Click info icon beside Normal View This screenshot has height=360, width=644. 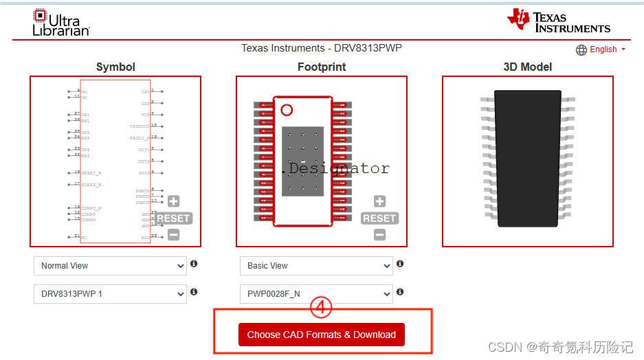click(194, 264)
